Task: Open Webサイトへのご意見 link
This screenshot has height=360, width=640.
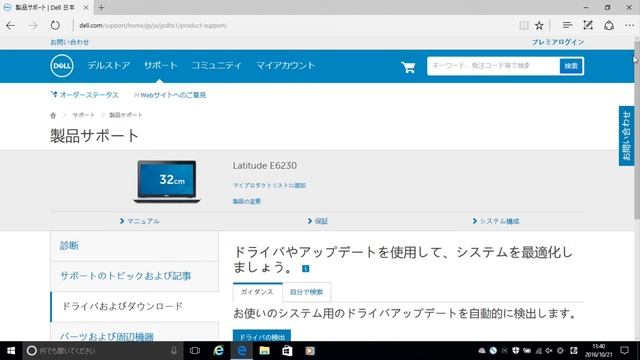Action: pos(170,95)
